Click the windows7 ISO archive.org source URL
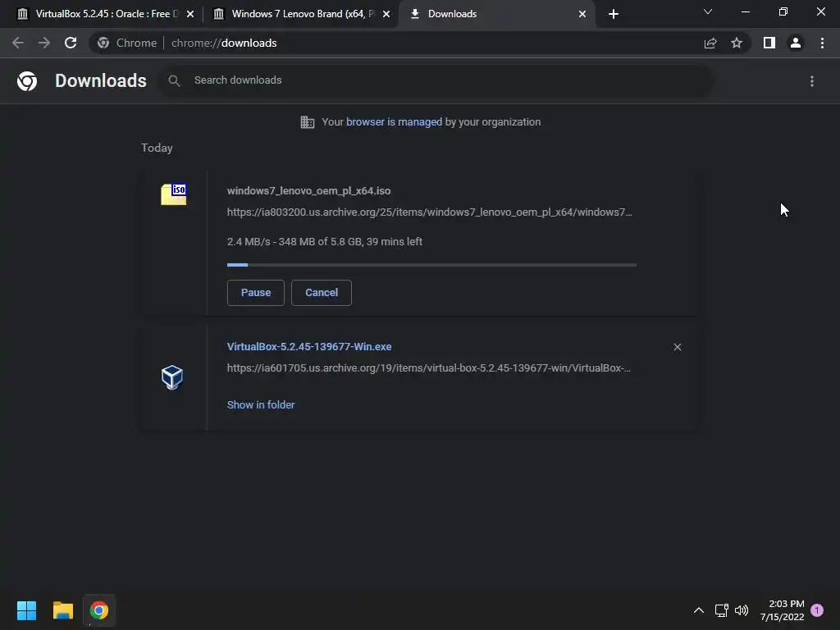 click(429, 212)
